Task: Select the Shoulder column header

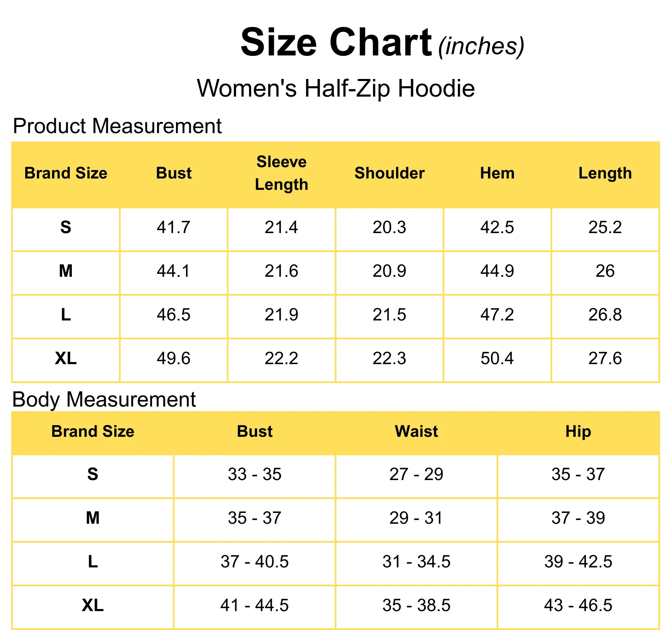Action: point(389,173)
